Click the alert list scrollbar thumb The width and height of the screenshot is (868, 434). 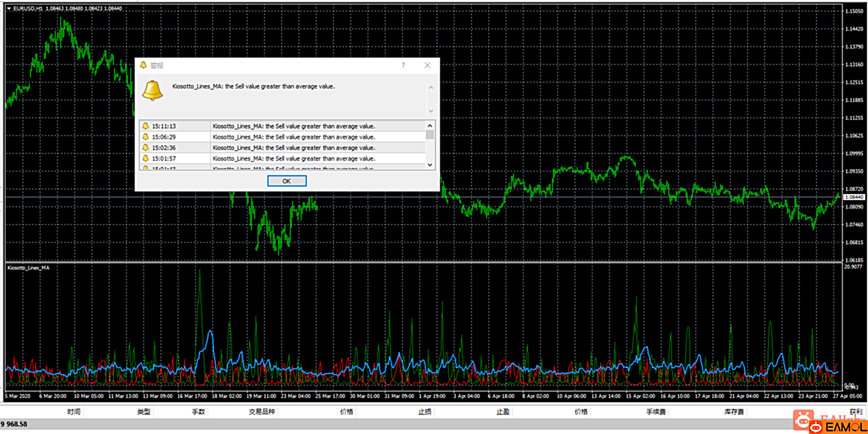coord(430,135)
